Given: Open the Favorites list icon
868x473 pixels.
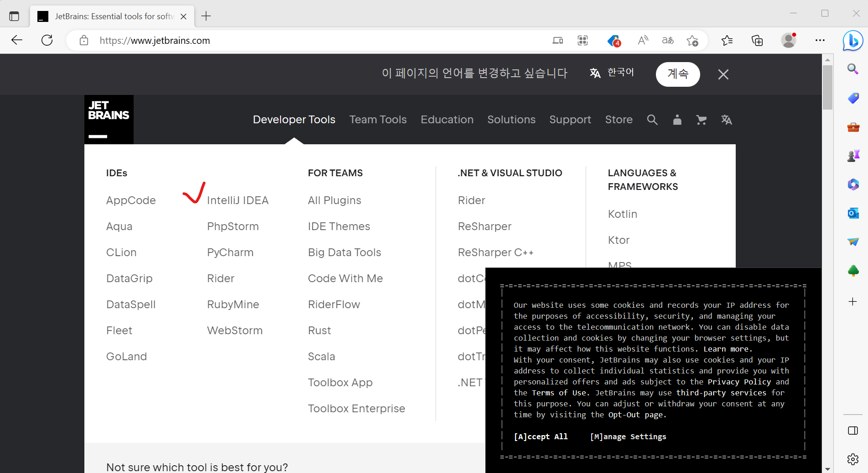Looking at the screenshot, I should click(x=727, y=41).
